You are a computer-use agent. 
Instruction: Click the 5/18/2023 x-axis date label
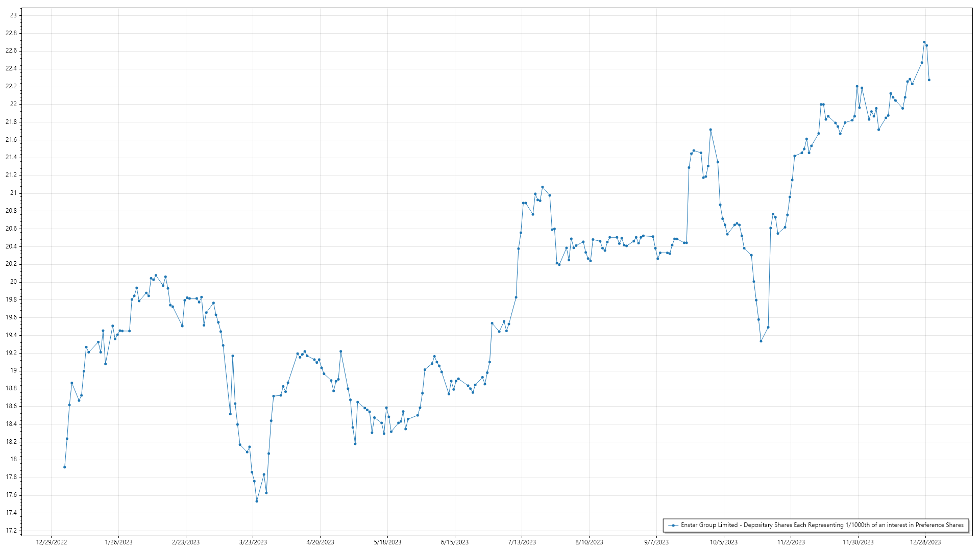[387, 542]
